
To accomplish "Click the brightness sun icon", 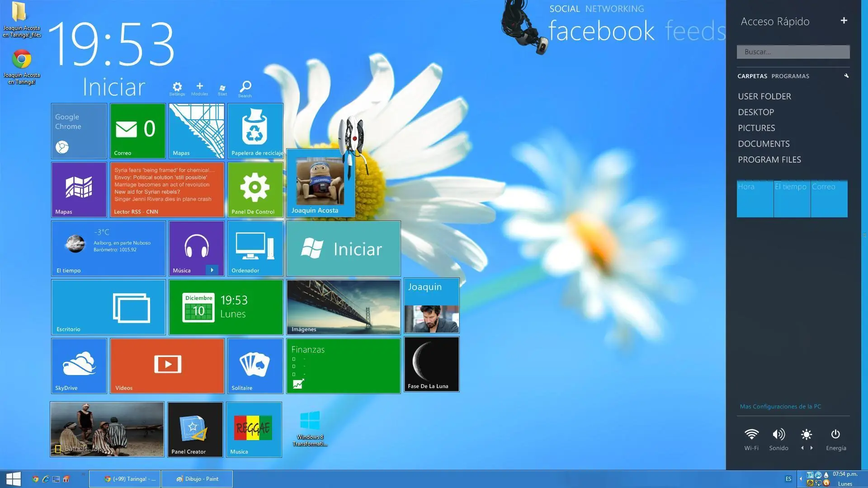I will pyautogui.click(x=807, y=435).
